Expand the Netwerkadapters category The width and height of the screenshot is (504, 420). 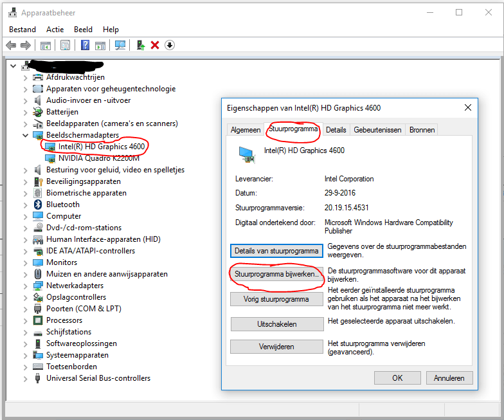[x=26, y=286]
